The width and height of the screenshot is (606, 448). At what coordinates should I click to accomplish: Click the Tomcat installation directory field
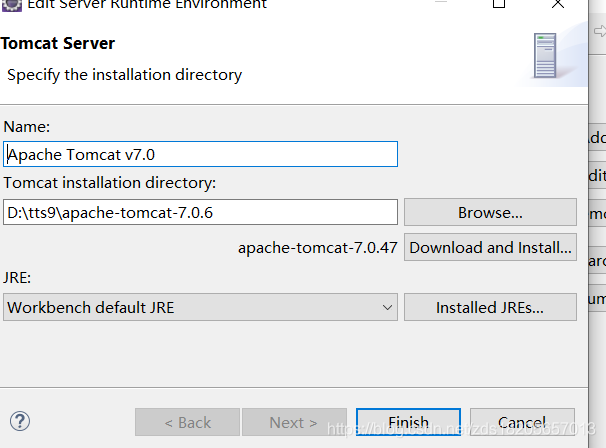[x=200, y=212]
